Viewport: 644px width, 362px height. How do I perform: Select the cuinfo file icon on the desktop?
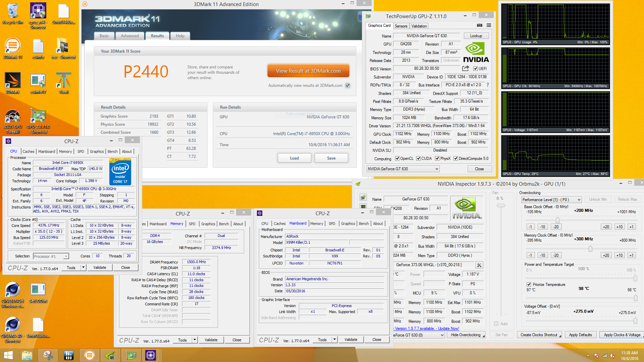tap(38, 48)
